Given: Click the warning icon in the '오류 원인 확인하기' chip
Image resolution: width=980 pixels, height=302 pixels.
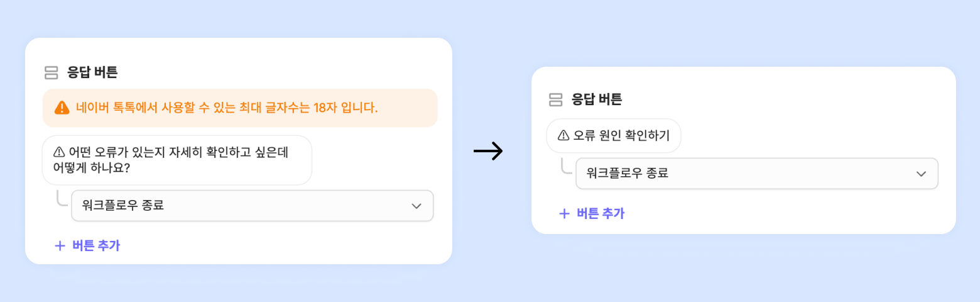Looking at the screenshot, I should 563,135.
